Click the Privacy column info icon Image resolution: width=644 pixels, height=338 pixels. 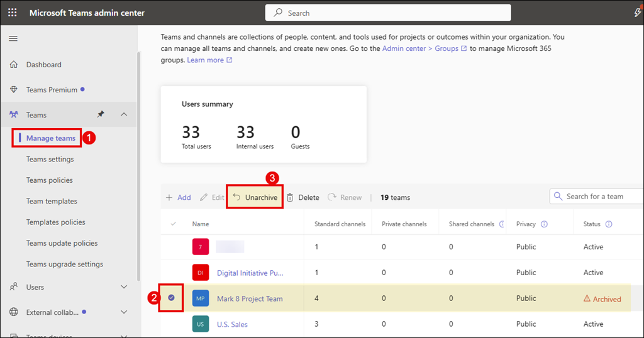point(544,224)
